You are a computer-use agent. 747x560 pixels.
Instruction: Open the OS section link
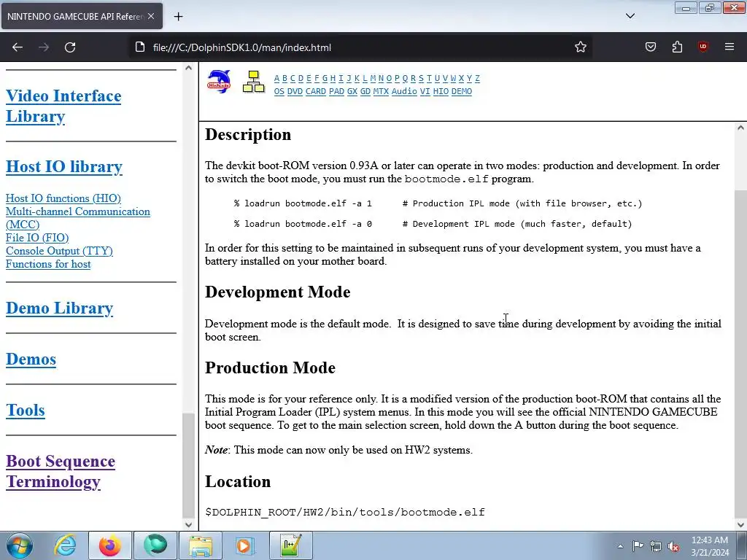(279, 91)
